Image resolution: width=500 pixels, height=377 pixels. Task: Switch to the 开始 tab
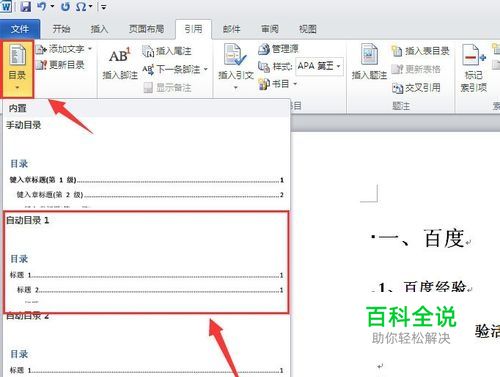click(61, 29)
